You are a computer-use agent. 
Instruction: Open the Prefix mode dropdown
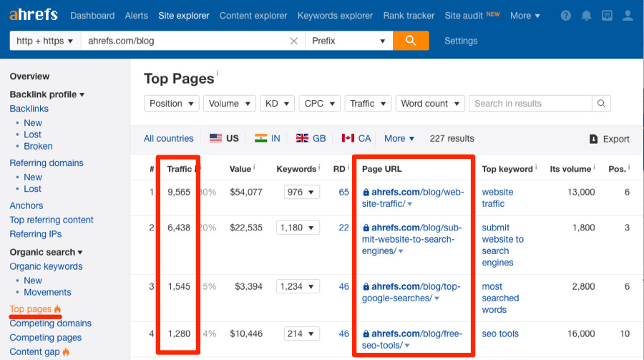click(348, 41)
